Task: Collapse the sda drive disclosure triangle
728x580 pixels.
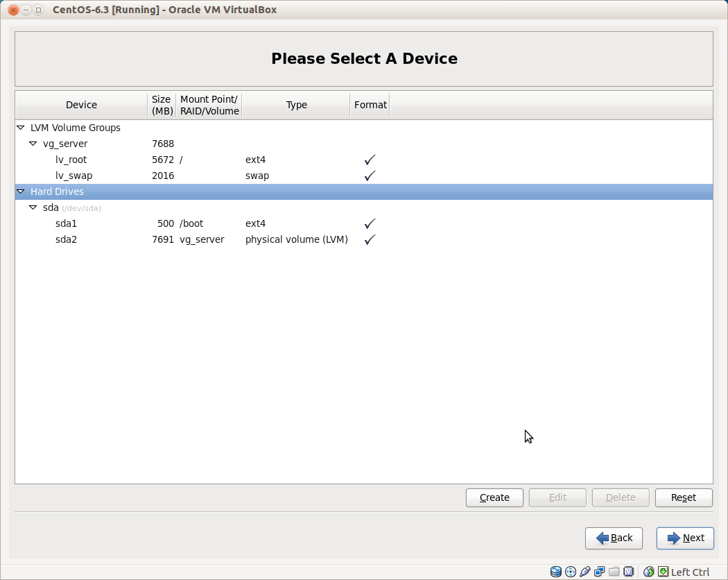Action: coord(33,207)
